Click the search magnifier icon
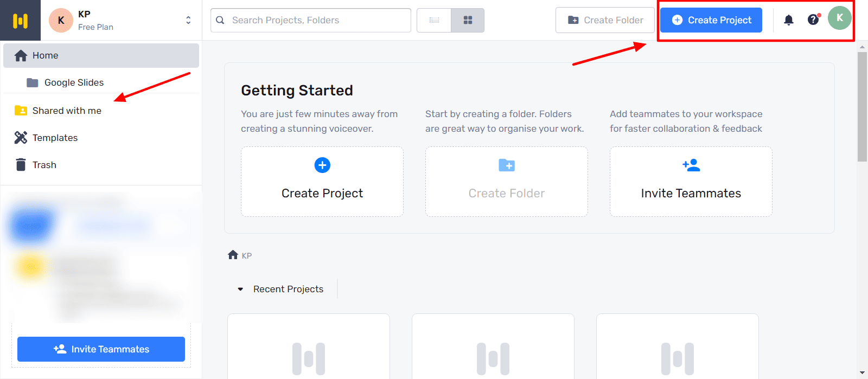Viewport: 868px width, 379px height. tap(220, 20)
